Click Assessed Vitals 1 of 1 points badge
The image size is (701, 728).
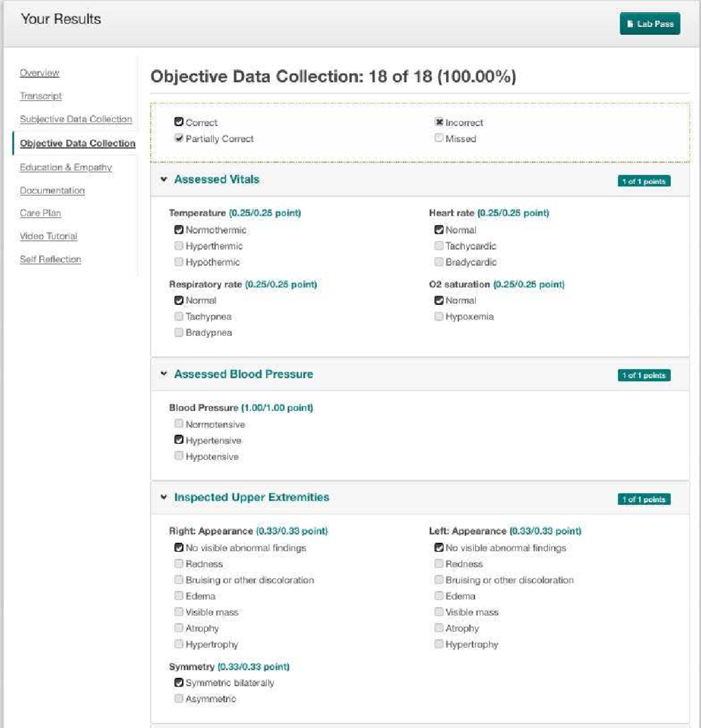pos(644,182)
